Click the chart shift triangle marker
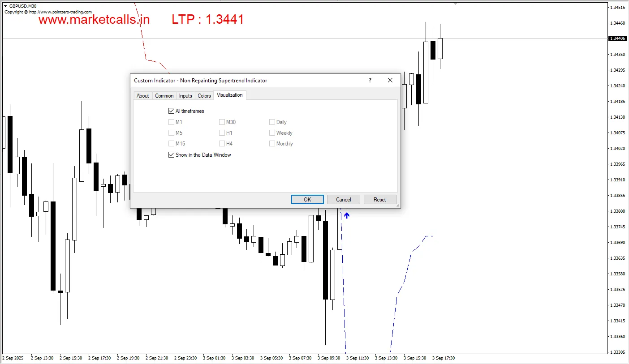This screenshot has width=629, height=364. click(x=455, y=3)
